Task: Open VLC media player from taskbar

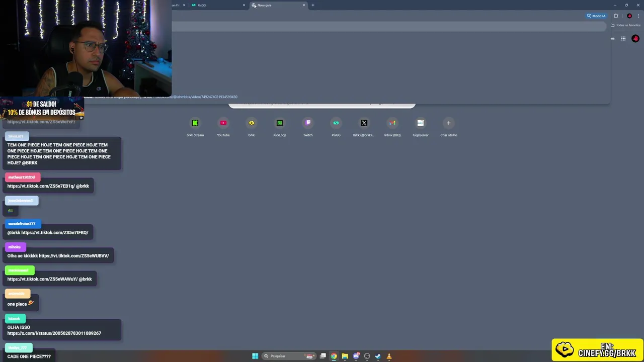Action: point(389,356)
